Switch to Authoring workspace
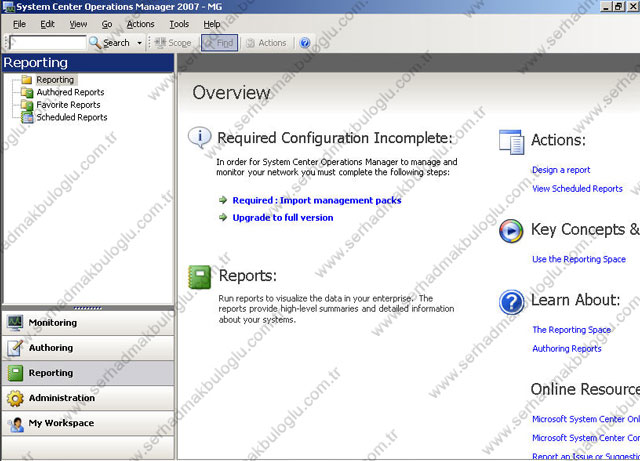 [x=88, y=348]
